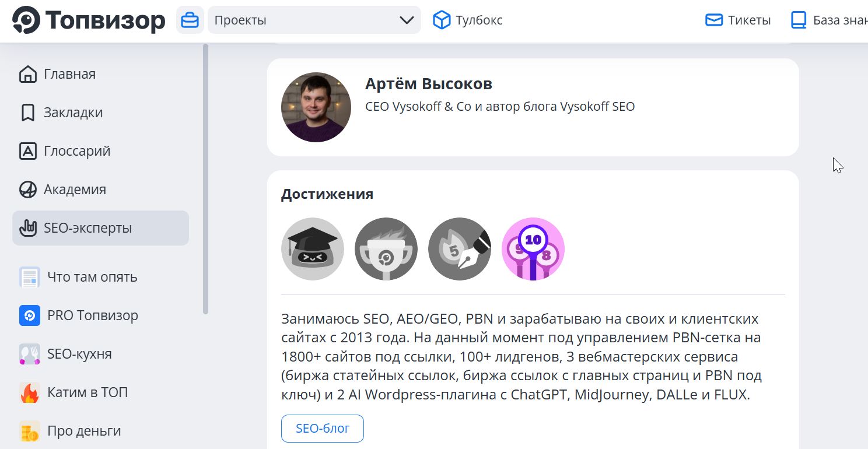Open the Что там опять channel
This screenshot has height=449, width=868.
coord(100,277)
